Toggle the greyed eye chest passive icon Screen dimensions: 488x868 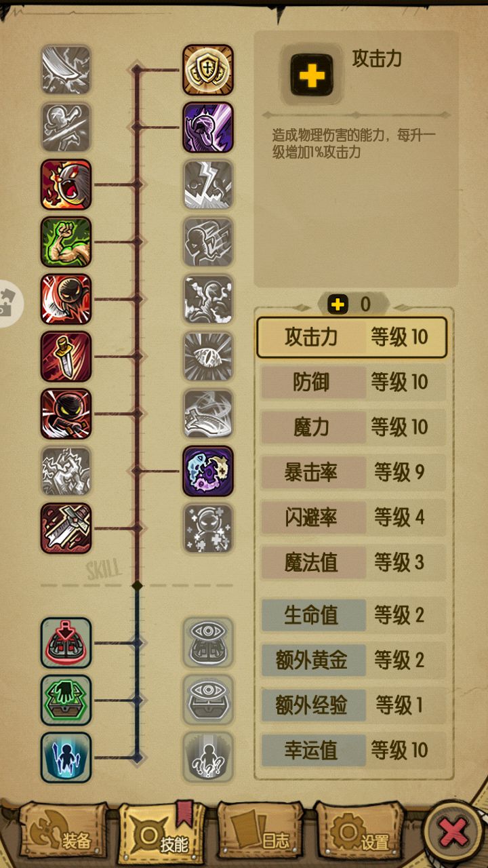pos(208,700)
